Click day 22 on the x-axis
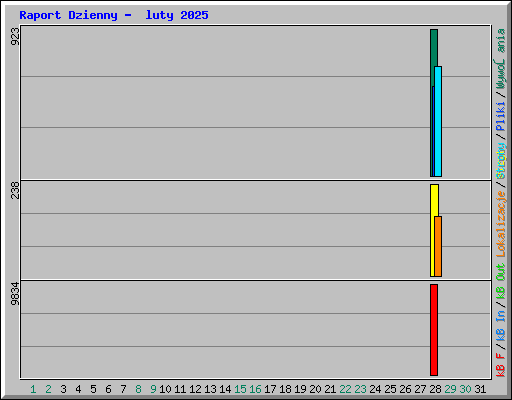 tap(345, 389)
